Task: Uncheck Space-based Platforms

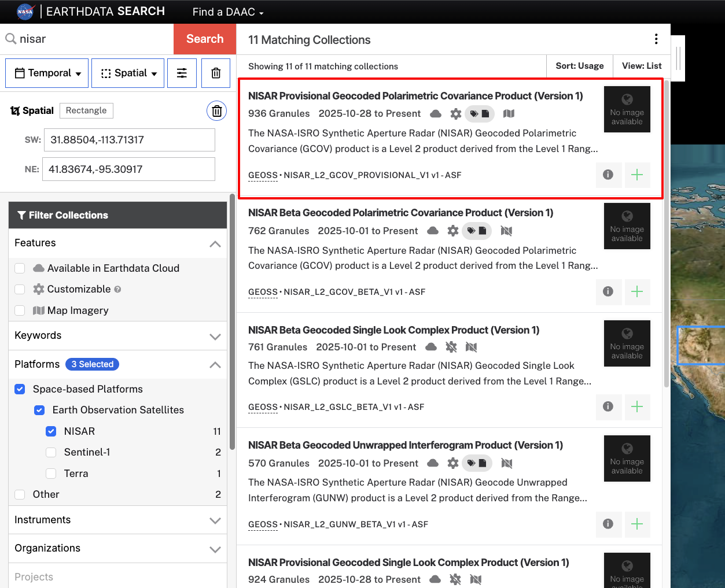Action: click(20, 389)
